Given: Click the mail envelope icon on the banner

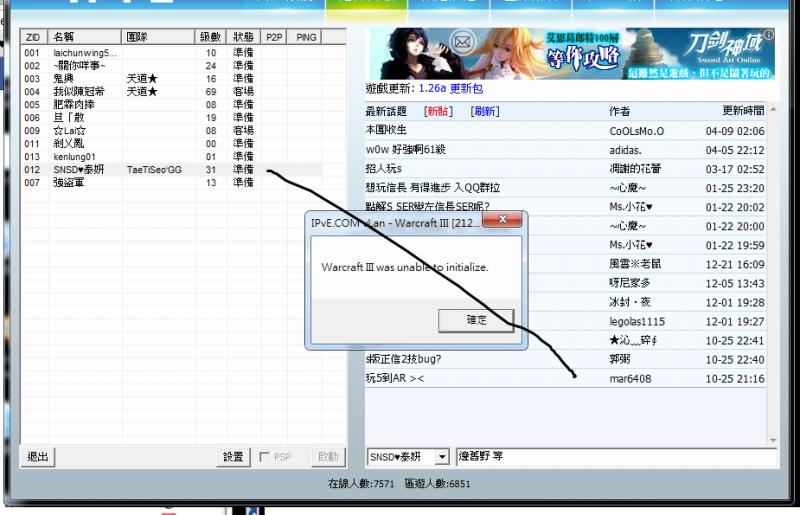Looking at the screenshot, I should pos(462,42).
